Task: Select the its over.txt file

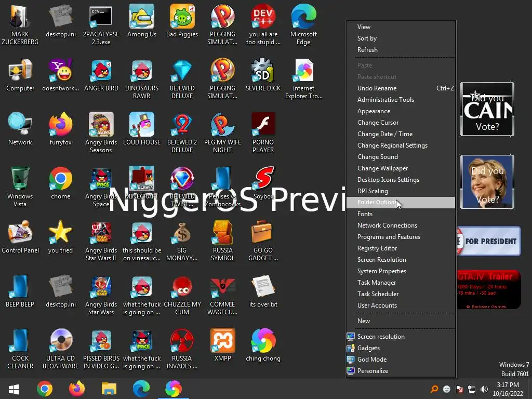Action: (263, 291)
